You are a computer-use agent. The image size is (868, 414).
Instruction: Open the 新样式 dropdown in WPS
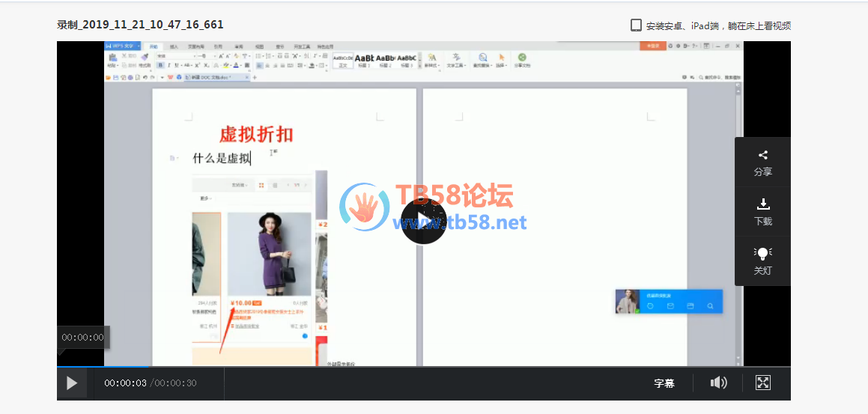(x=432, y=59)
